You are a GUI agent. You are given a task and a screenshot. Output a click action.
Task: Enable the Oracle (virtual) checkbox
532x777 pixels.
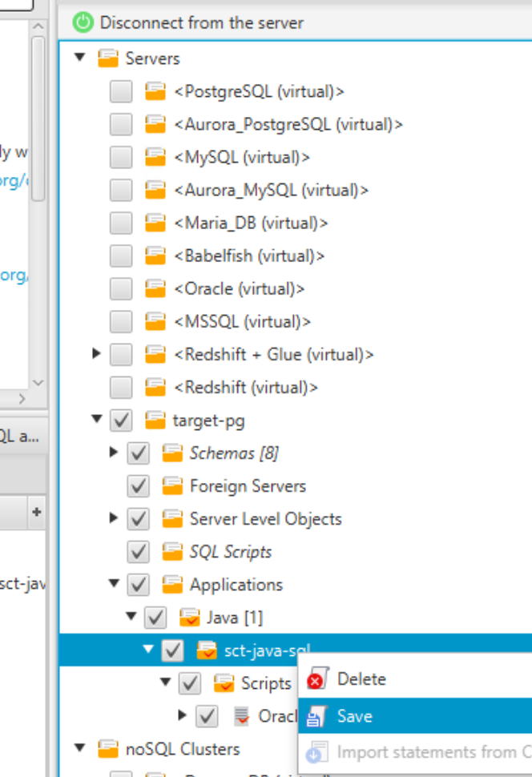pyautogui.click(x=121, y=289)
